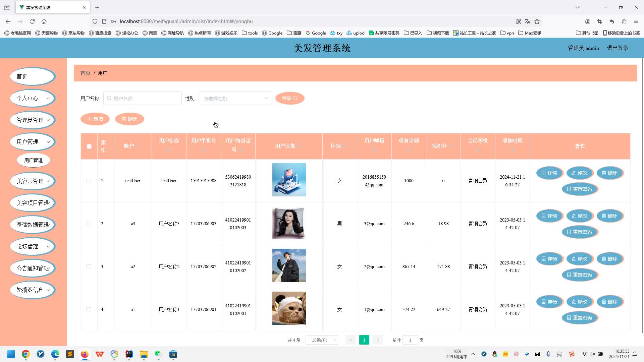Viewport: 644px width, 362px height.
Task: Click 退出登录 to log out
Action: click(x=618, y=48)
